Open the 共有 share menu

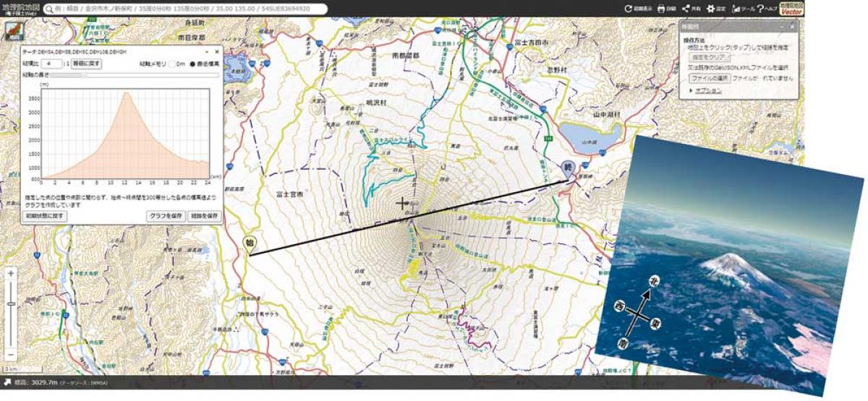[692, 9]
